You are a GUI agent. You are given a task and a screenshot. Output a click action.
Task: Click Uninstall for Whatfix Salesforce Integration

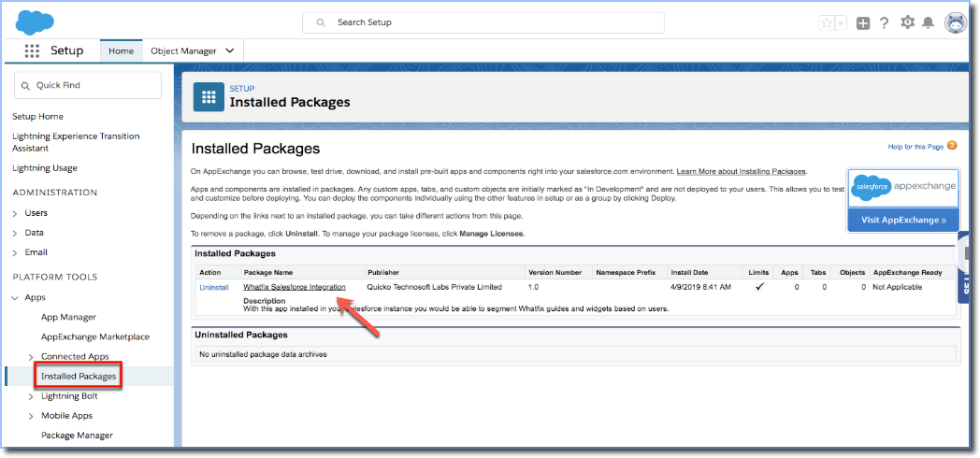click(214, 288)
